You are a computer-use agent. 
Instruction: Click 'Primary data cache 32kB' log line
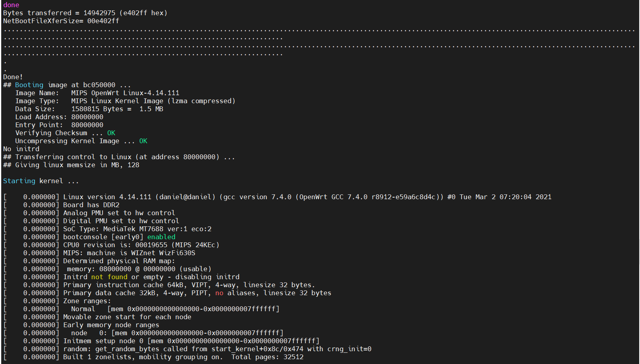[x=167, y=293]
